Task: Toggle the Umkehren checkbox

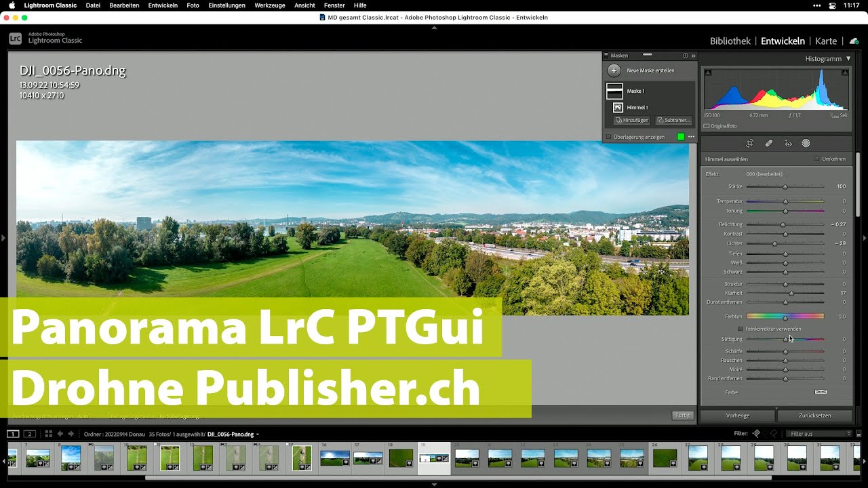Action: (817, 159)
